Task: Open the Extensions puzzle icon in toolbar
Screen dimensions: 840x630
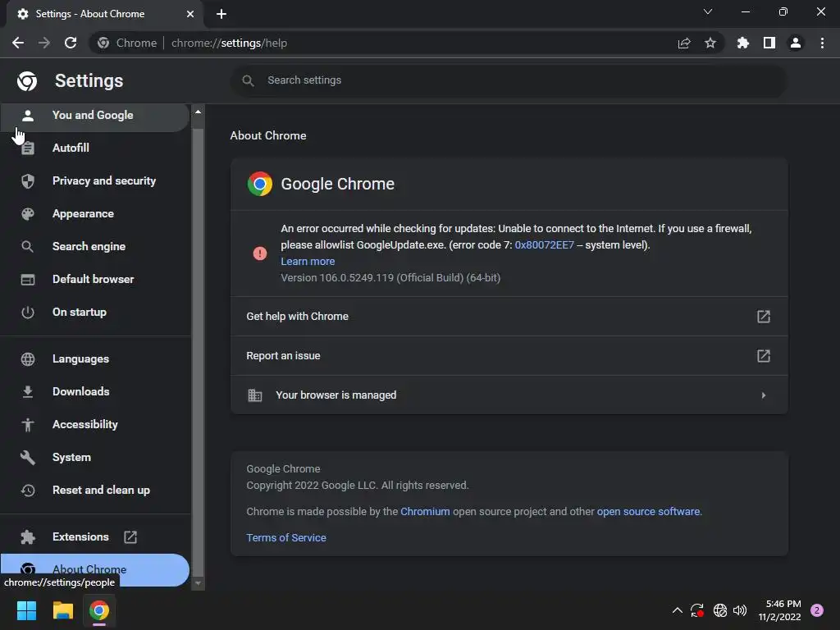Action: coord(742,43)
